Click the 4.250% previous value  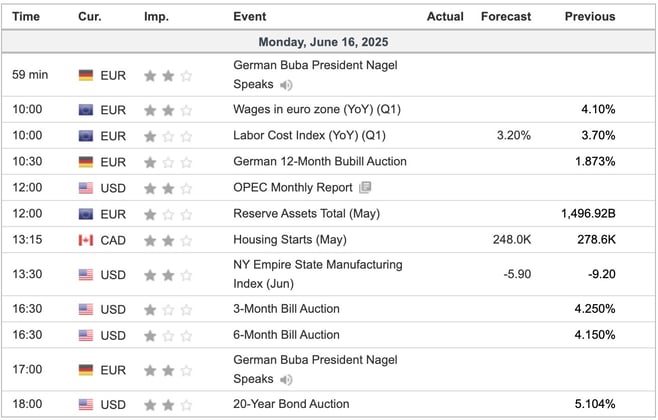tap(595, 309)
